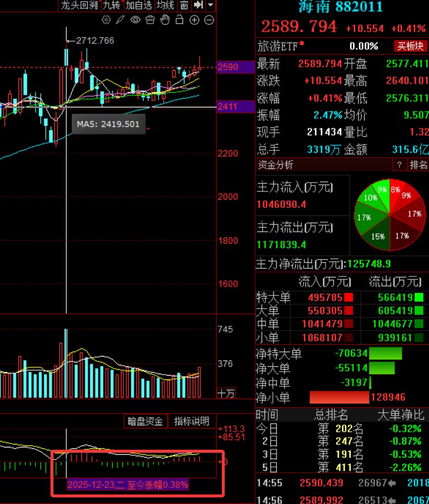This screenshot has height=504, width=429.
Task: Open 指标说明 indicator description
Action: pos(192,421)
